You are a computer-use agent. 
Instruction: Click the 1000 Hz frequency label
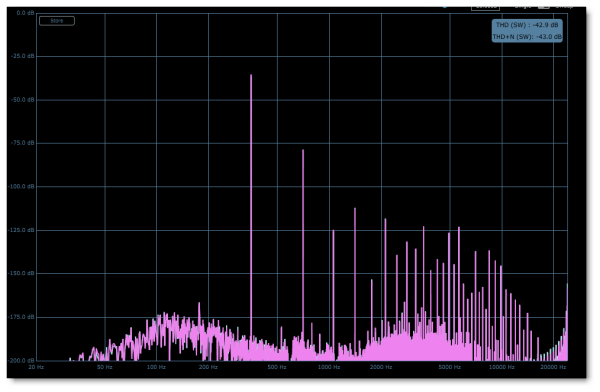tap(329, 367)
